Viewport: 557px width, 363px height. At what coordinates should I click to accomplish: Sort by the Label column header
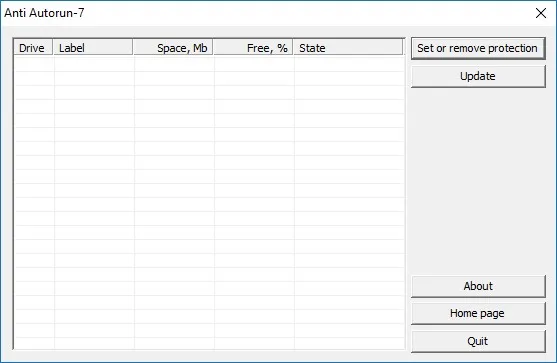coord(93,48)
